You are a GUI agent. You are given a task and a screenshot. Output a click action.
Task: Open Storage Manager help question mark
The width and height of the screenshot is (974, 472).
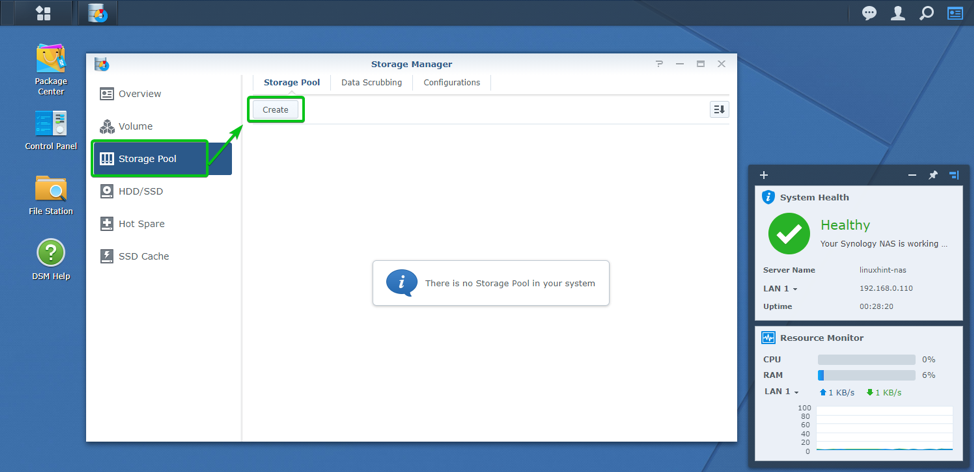(659, 64)
